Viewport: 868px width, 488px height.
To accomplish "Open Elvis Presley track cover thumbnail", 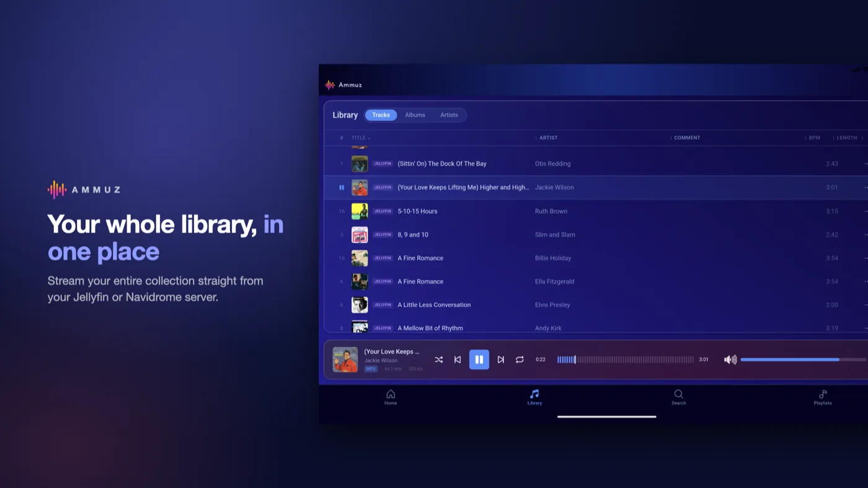I will pyautogui.click(x=360, y=304).
